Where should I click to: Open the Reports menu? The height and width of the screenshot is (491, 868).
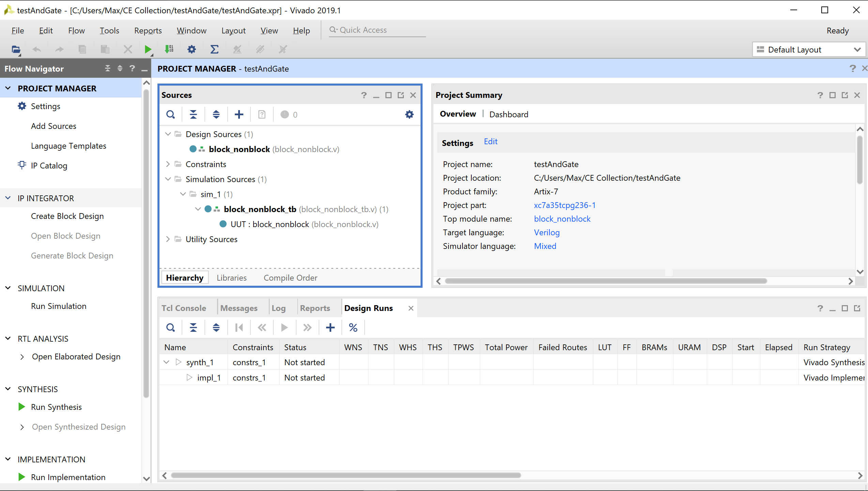pos(148,31)
